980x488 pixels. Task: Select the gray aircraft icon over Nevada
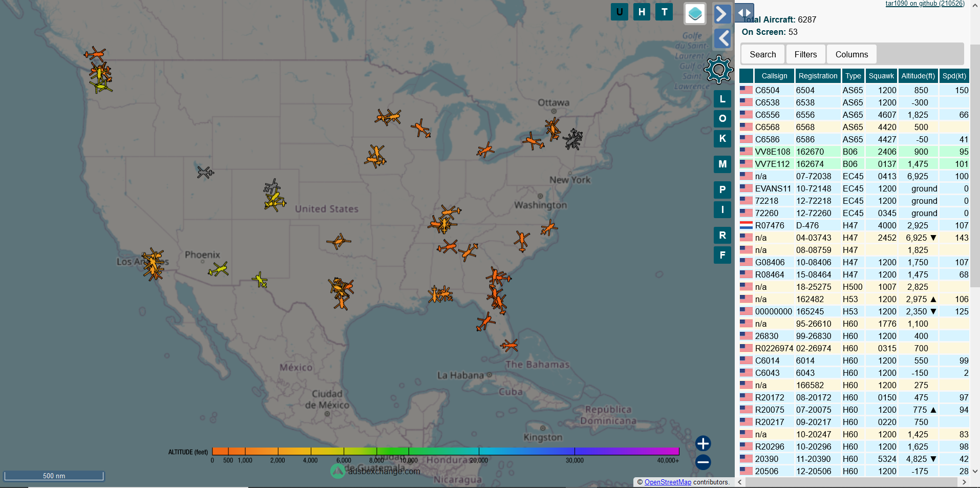[205, 172]
